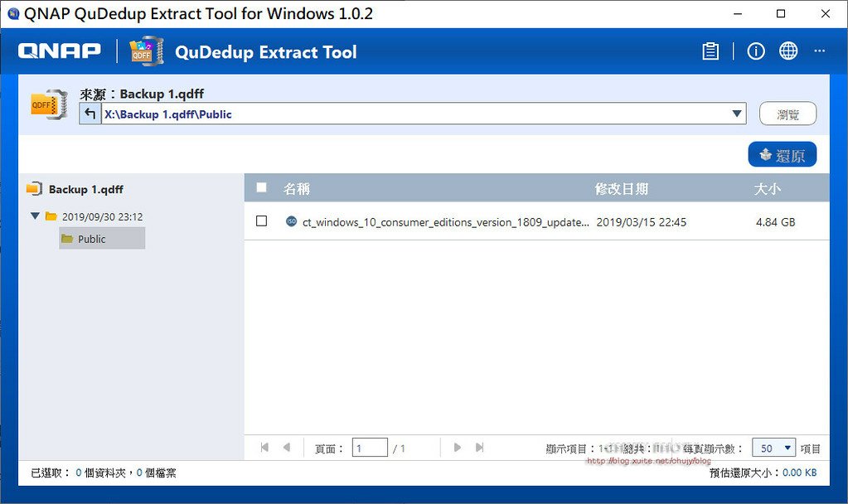Image resolution: width=848 pixels, height=504 pixels.
Task: Go to next page
Action: (458, 448)
